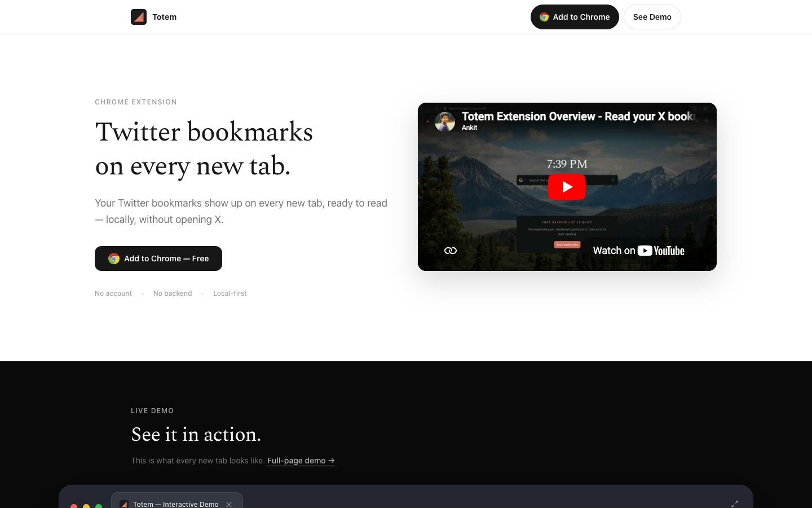Open the See Demo button

pos(652,17)
